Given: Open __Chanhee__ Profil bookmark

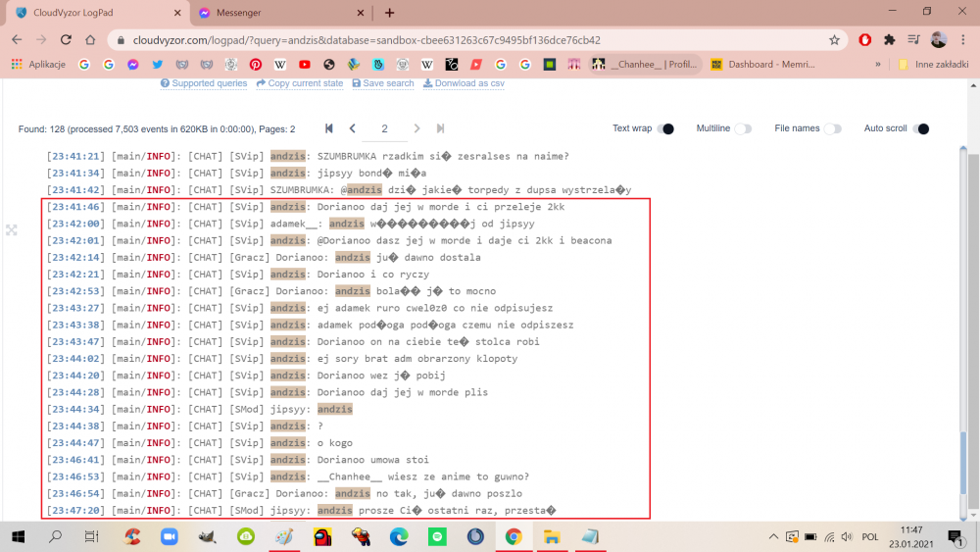Looking at the screenshot, I should tap(645, 65).
